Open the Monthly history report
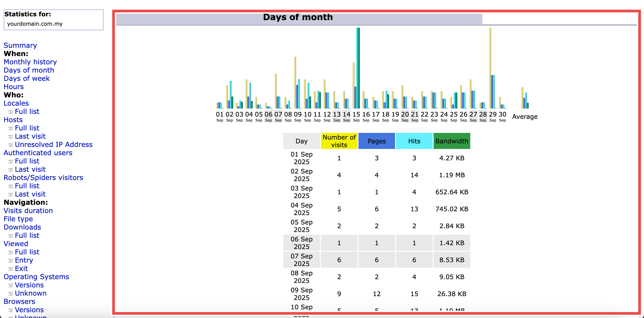644x318 pixels. point(30,62)
